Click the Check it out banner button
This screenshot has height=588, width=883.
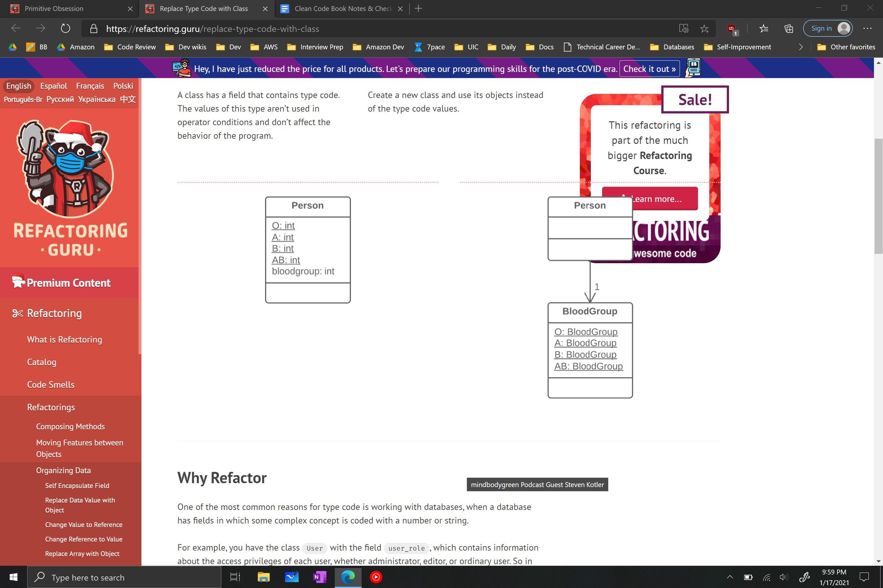click(649, 69)
